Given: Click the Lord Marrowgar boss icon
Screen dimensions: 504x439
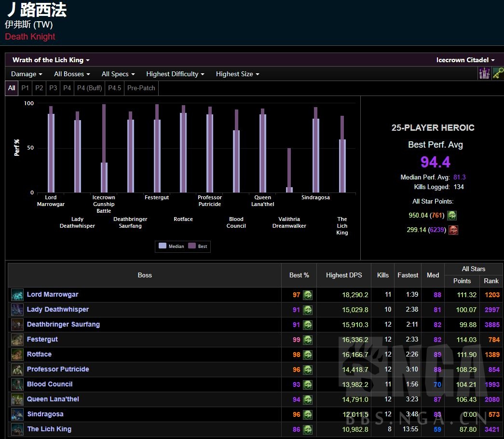Looking at the screenshot, I should click(x=17, y=295).
